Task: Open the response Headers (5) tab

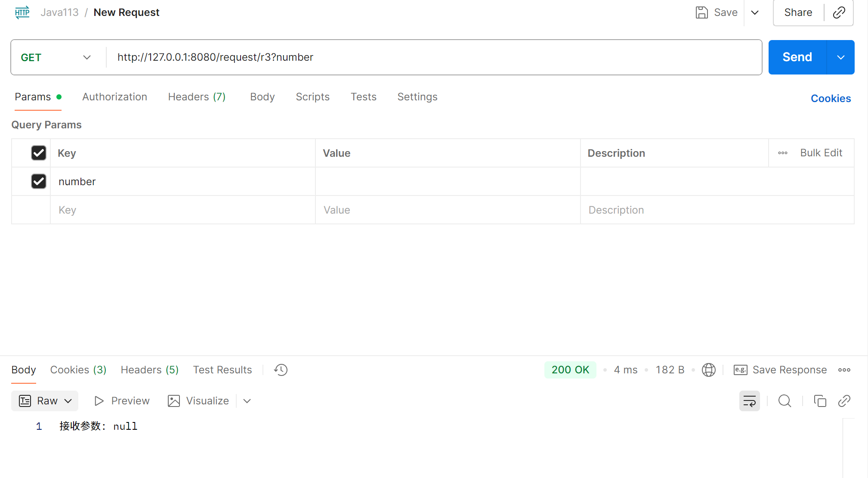Action: [149, 370]
